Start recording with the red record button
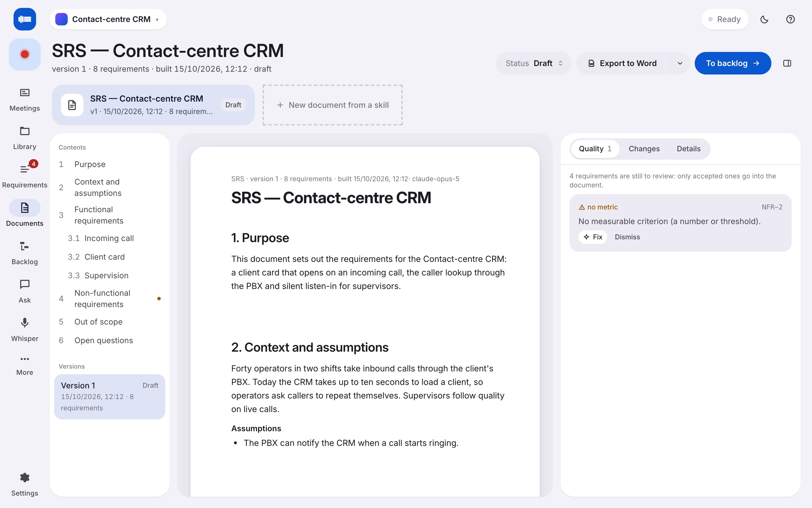 (25, 54)
